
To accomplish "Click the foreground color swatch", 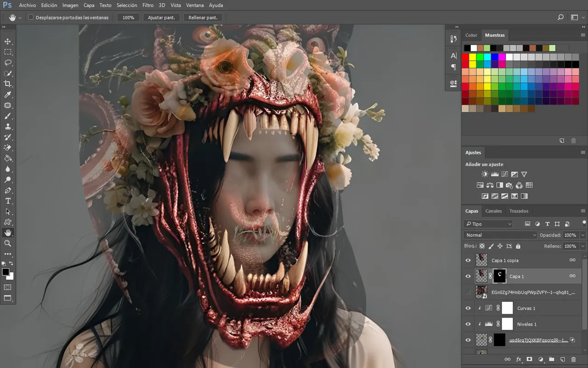I will pyautogui.click(x=6, y=272).
